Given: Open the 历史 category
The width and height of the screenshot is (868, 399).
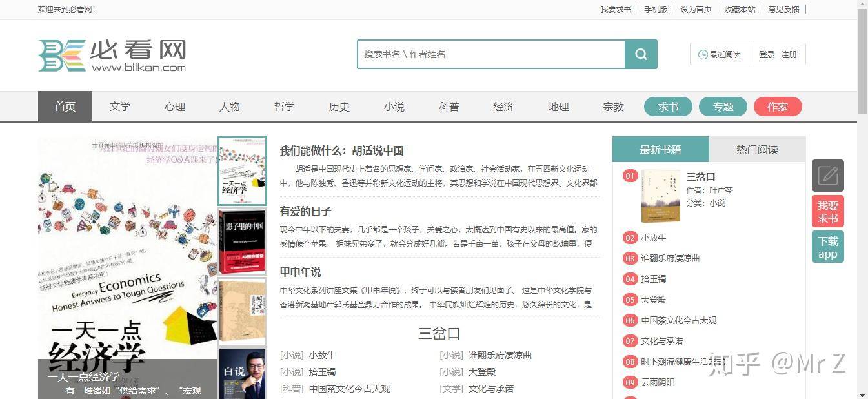Looking at the screenshot, I should (339, 107).
